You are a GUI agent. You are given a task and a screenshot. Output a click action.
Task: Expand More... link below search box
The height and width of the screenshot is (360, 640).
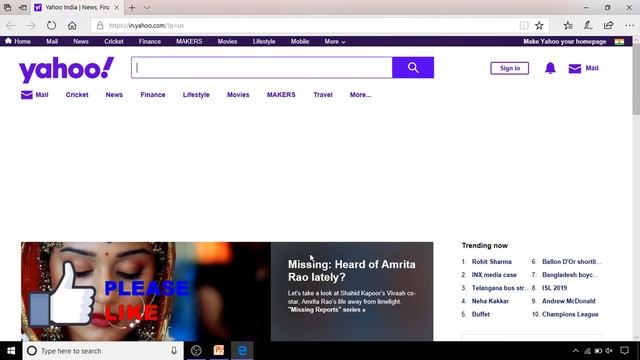coord(360,95)
